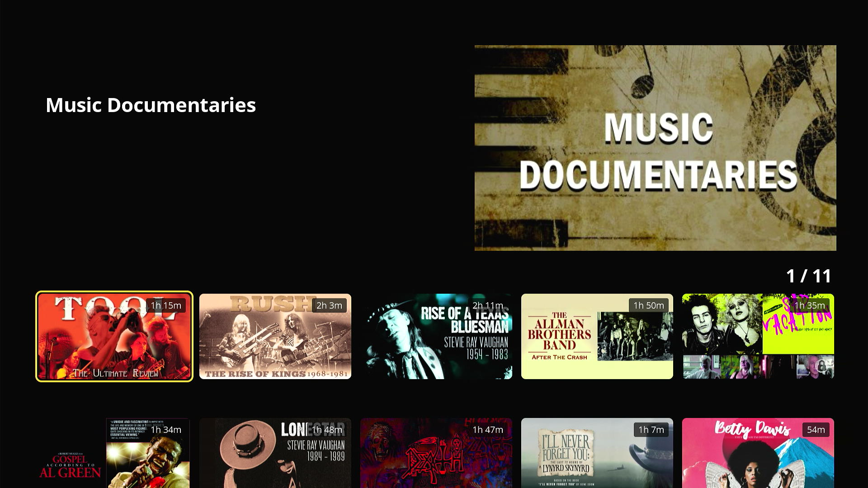Select Rush The Rise of Kings video

[x=275, y=336]
